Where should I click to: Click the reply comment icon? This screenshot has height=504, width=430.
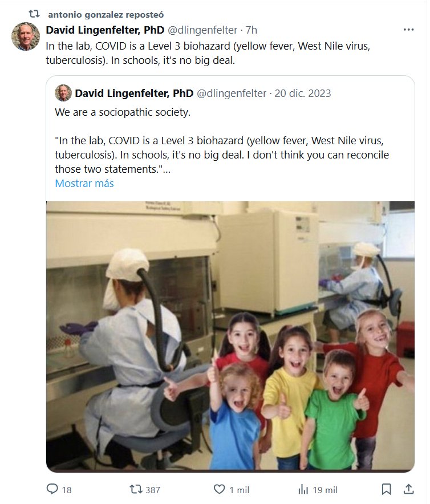pyautogui.click(x=52, y=489)
